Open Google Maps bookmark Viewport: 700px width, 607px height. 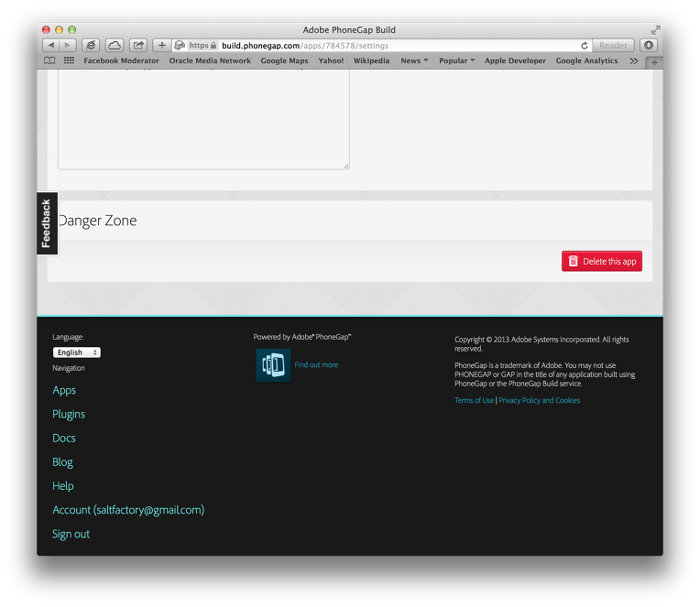(284, 60)
